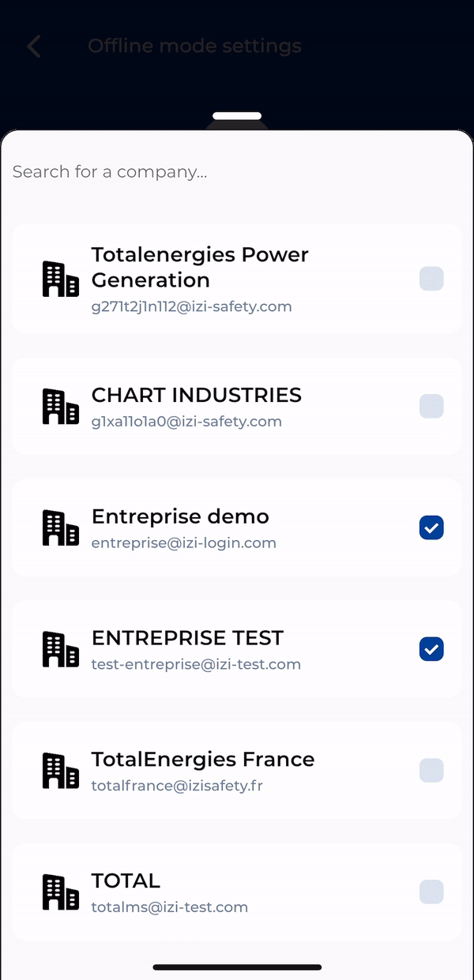
Task: Select the TOTAL company checkbox
Action: click(431, 892)
